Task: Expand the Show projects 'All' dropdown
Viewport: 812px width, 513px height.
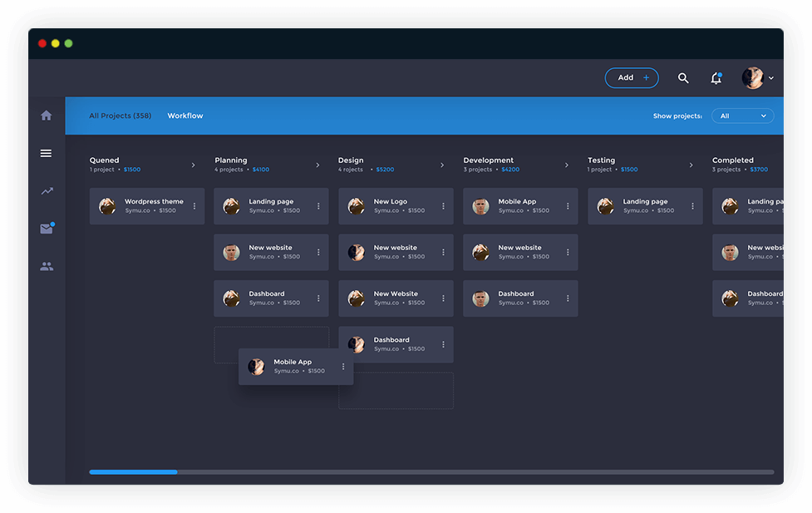Action: [x=742, y=116]
